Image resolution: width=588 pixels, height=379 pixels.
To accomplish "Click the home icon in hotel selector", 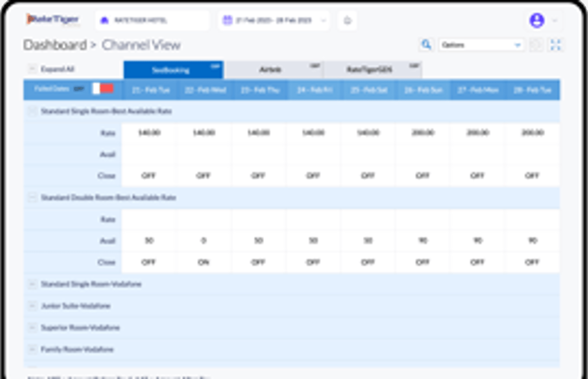I will click(x=105, y=20).
